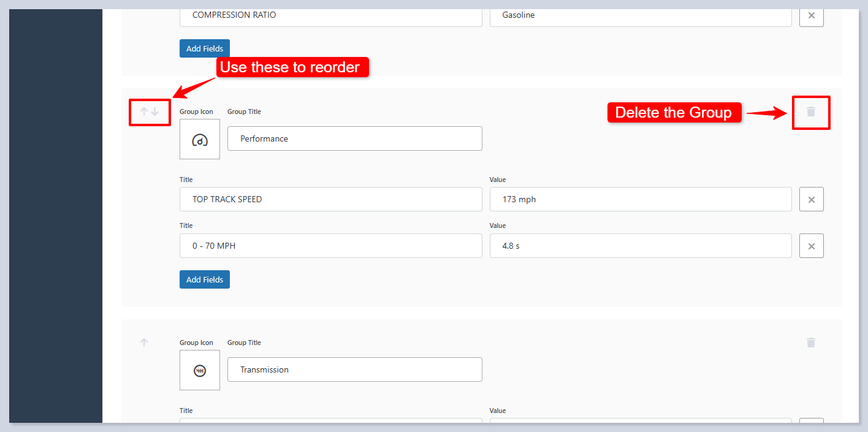This screenshot has width=868, height=432.
Task: Open the Transmission group gear icon picker
Action: tap(200, 370)
